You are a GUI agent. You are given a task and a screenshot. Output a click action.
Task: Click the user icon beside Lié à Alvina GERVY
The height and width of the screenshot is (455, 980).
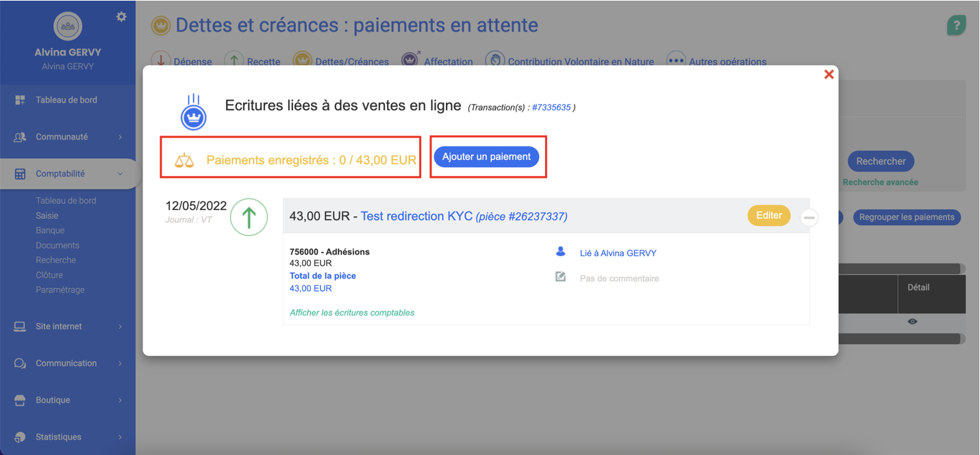[x=561, y=252]
